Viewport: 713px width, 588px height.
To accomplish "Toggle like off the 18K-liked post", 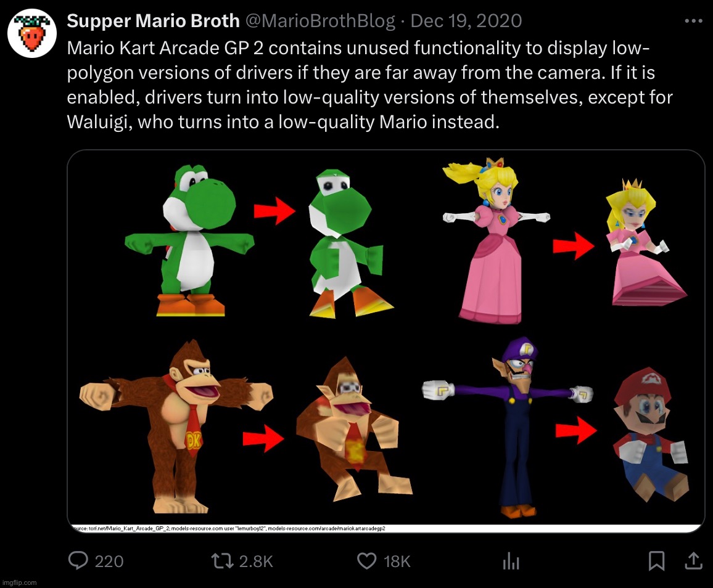I will [x=367, y=561].
